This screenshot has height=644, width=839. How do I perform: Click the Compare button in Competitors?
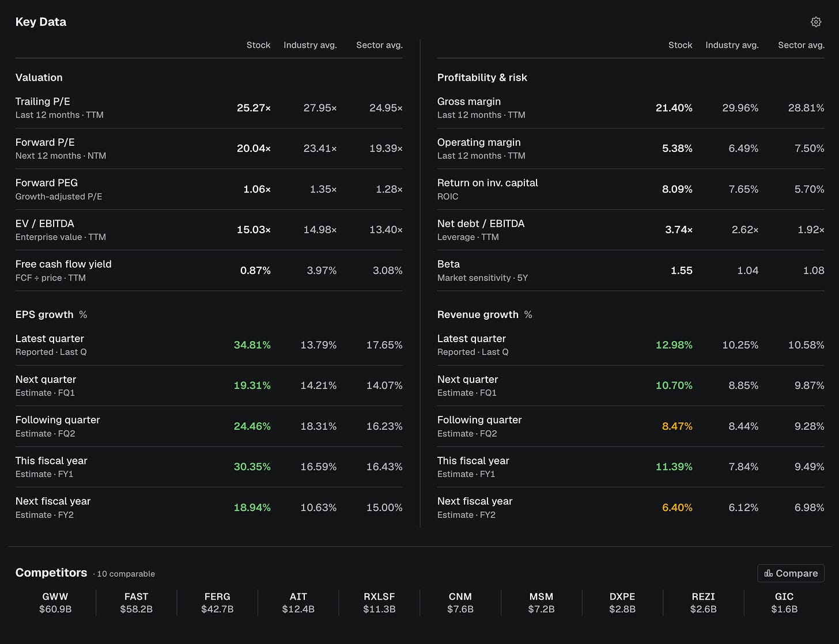[x=791, y=573]
